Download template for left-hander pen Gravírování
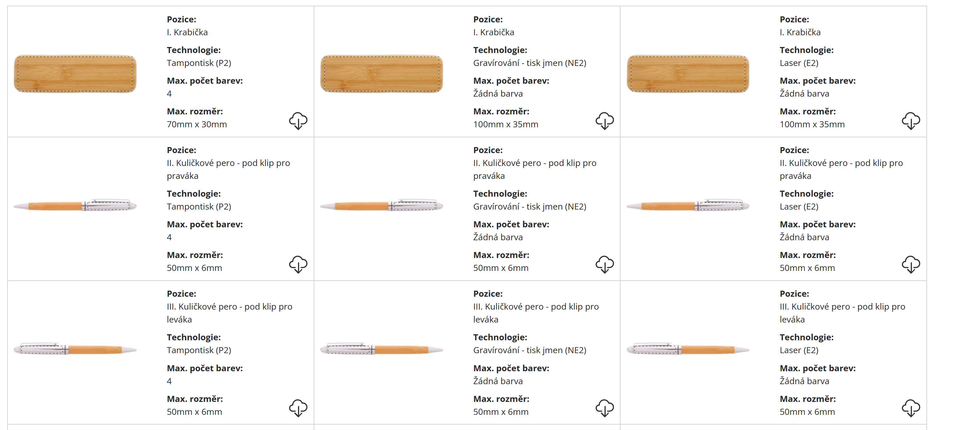980x430 pixels. [x=604, y=408]
